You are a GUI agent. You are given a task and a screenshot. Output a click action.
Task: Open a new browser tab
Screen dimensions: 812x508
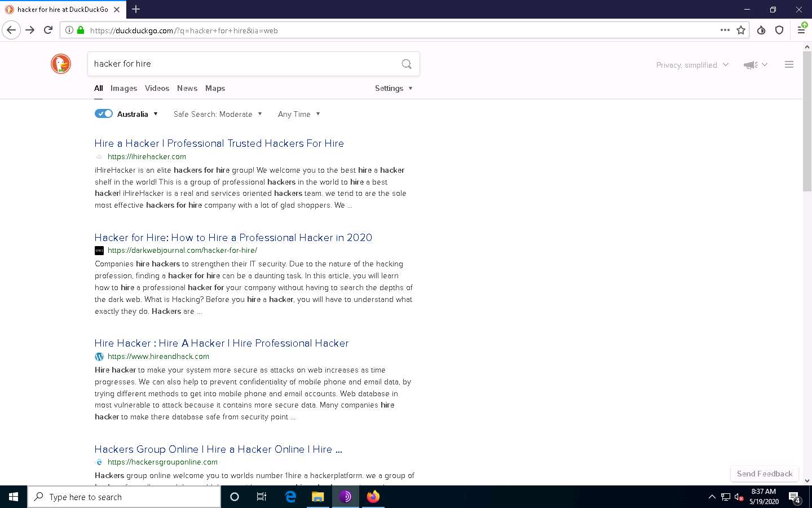click(x=136, y=9)
